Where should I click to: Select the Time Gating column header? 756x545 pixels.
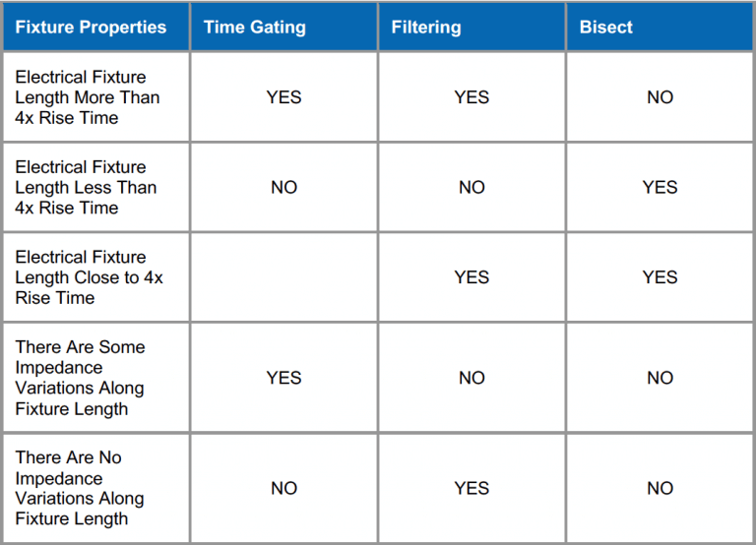(255, 27)
